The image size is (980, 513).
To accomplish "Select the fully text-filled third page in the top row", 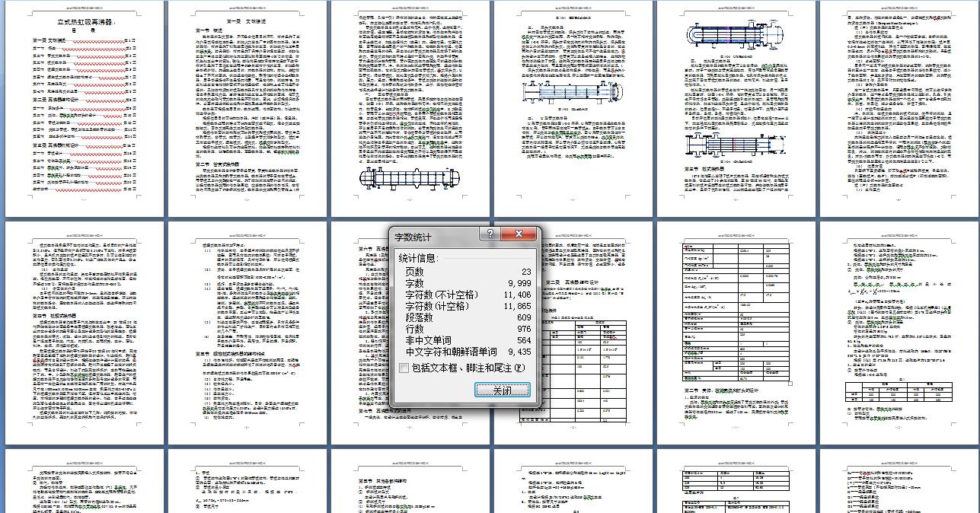I will pos(411,109).
